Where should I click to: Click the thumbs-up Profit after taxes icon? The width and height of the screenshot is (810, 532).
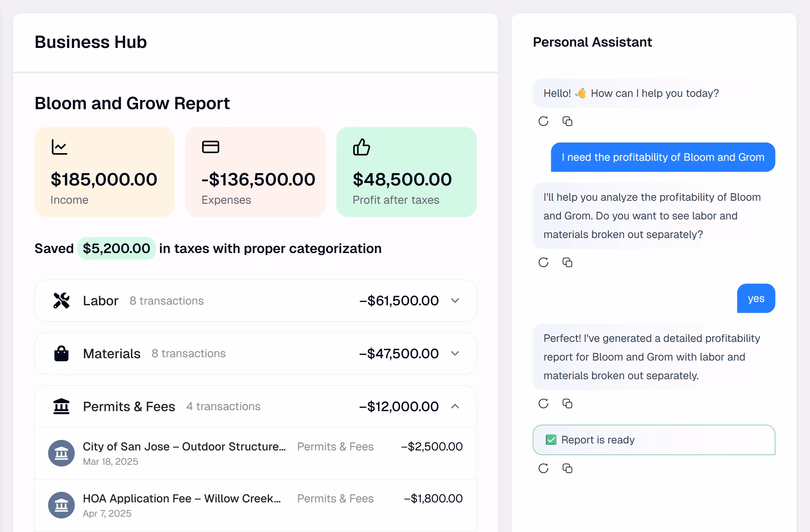pos(361,147)
